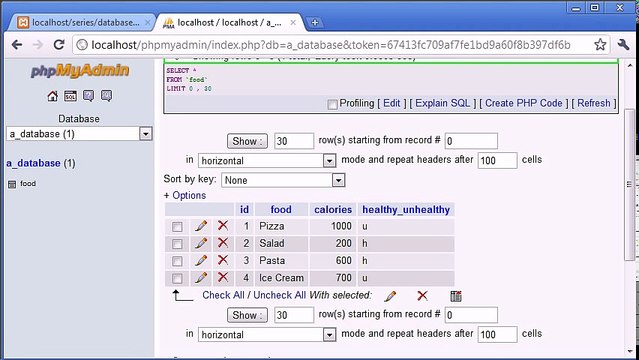This screenshot has width=639, height=360.
Task: Focus the browser address bar
Action: (330, 44)
